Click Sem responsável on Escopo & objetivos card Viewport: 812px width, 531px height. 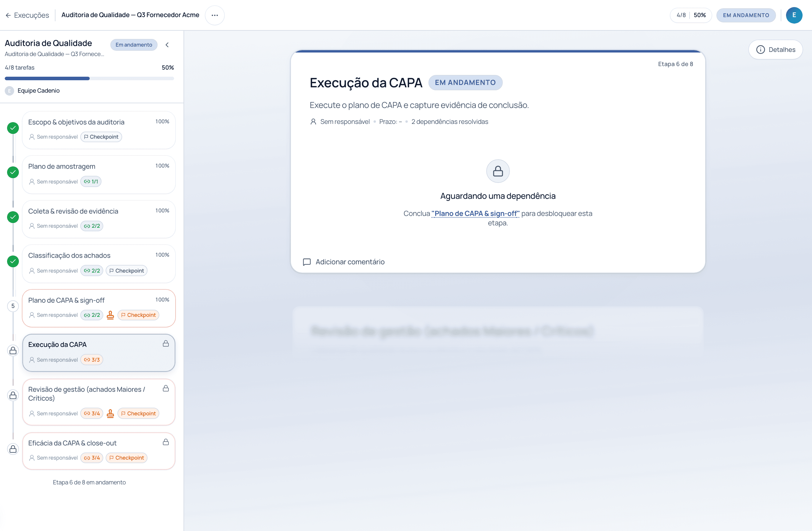point(53,137)
